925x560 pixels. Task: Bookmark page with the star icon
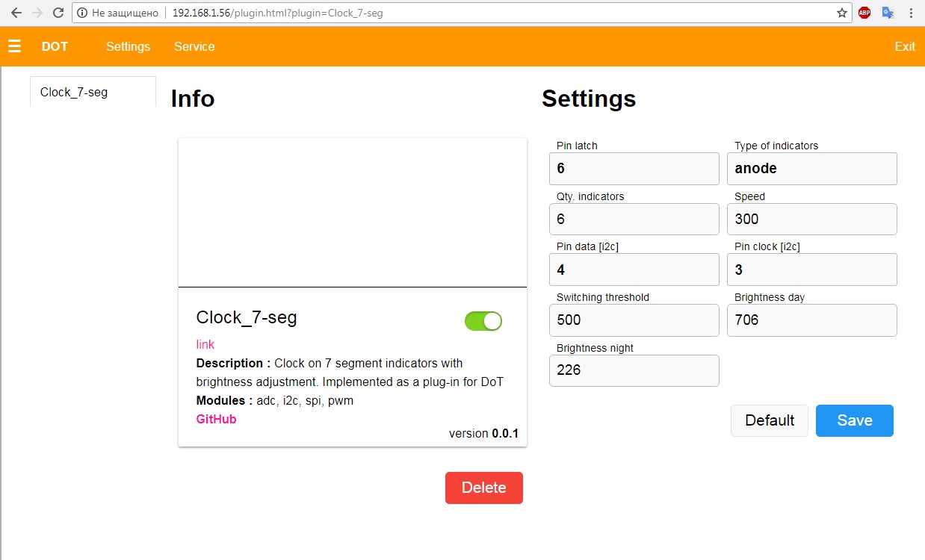(x=842, y=13)
